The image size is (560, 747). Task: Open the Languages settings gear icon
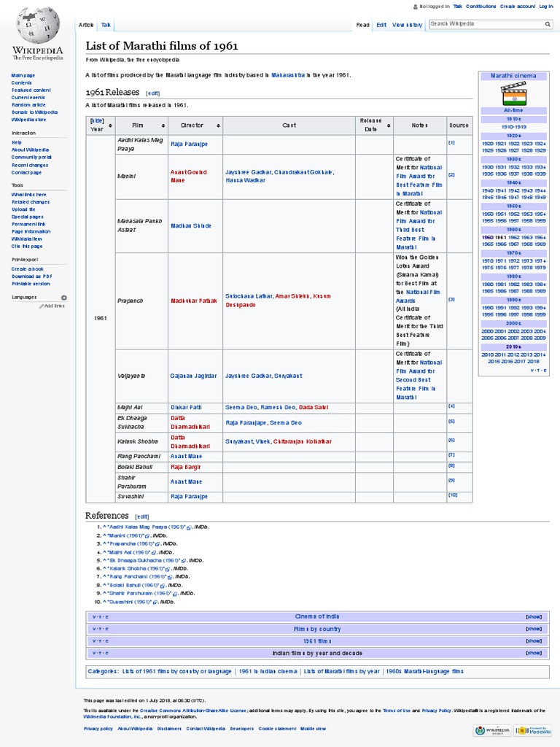(x=64, y=298)
